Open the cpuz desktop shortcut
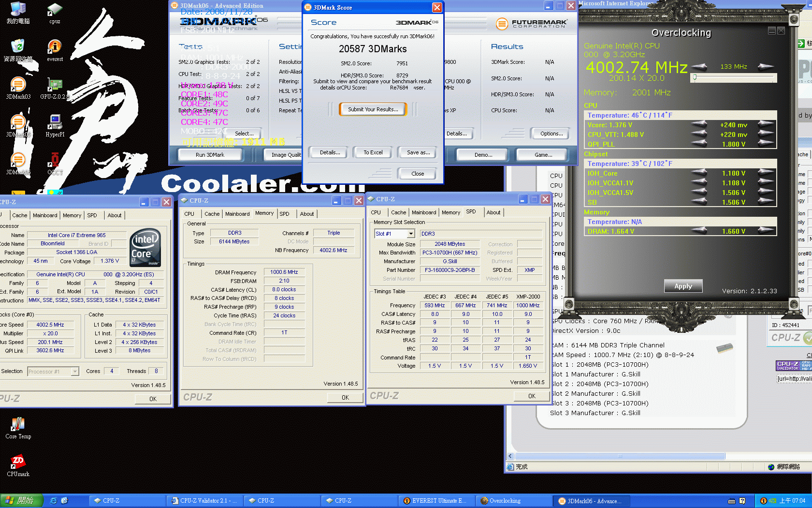 55,13
